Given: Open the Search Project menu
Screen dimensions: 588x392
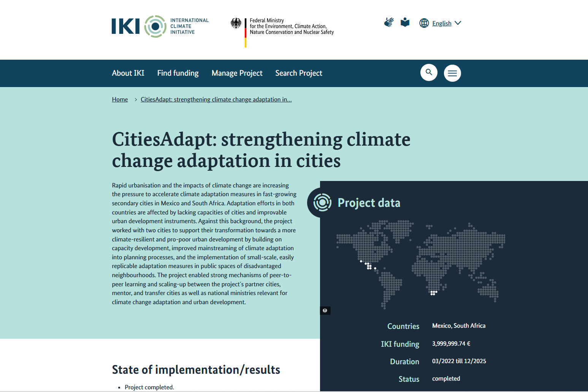Looking at the screenshot, I should pos(299,73).
